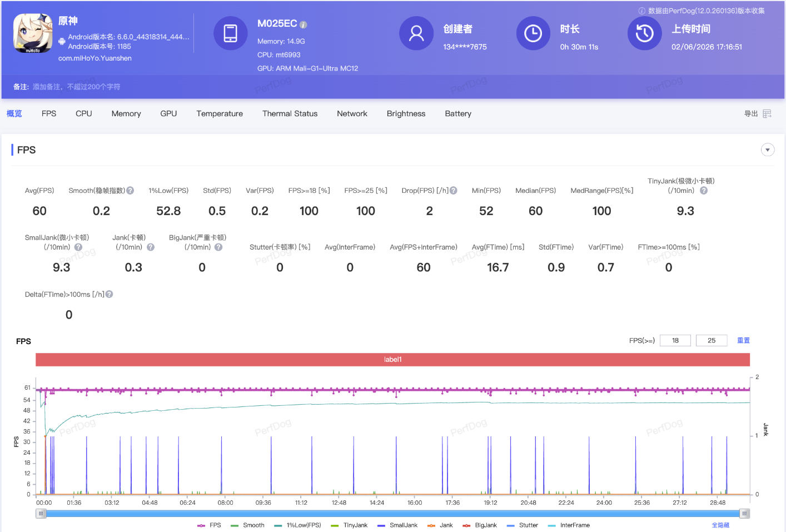Click the info icon next to M025EC
Screen dimensions: 786x532
303,24
